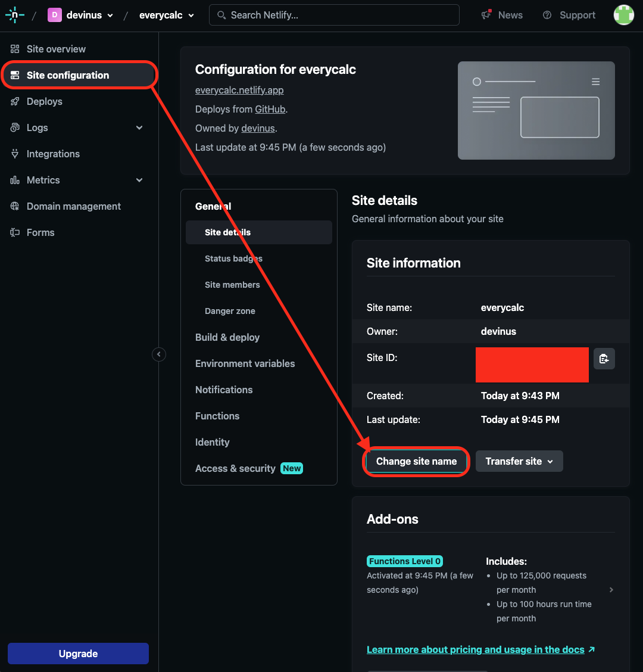Open Domain management
This screenshot has width=643, height=672.
tap(74, 206)
